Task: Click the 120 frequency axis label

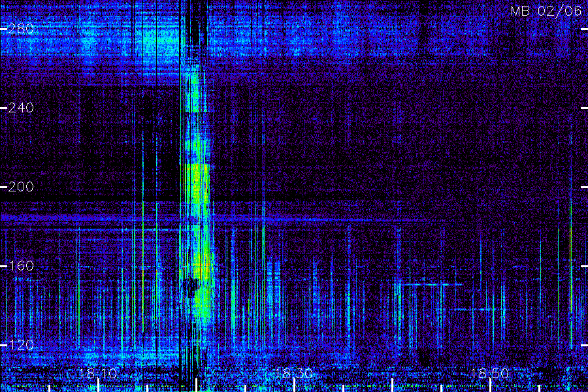Action: pos(21,345)
